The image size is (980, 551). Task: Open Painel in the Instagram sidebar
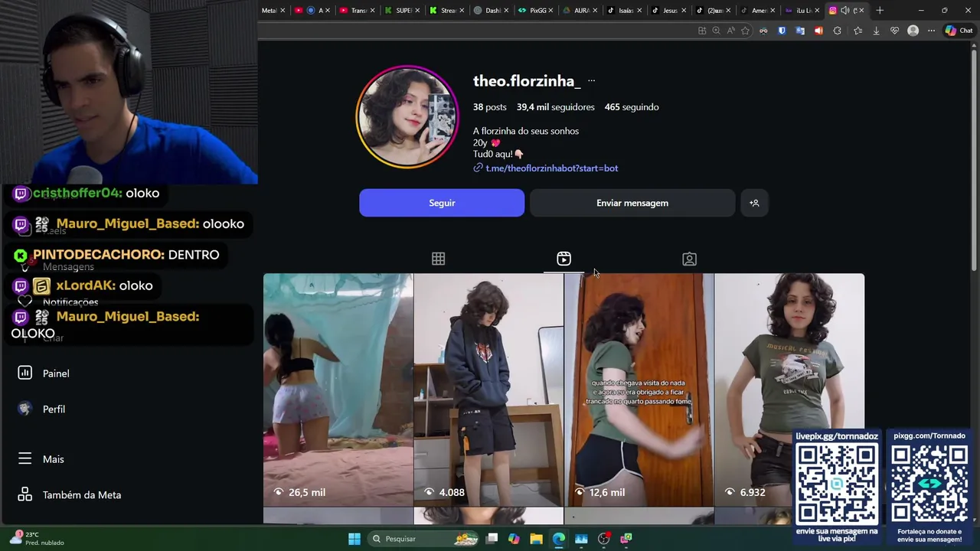44,373
